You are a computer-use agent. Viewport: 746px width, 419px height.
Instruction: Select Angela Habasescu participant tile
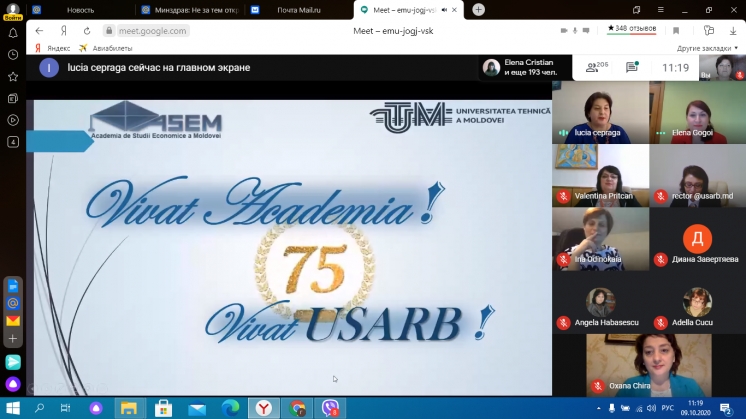pyautogui.click(x=600, y=302)
